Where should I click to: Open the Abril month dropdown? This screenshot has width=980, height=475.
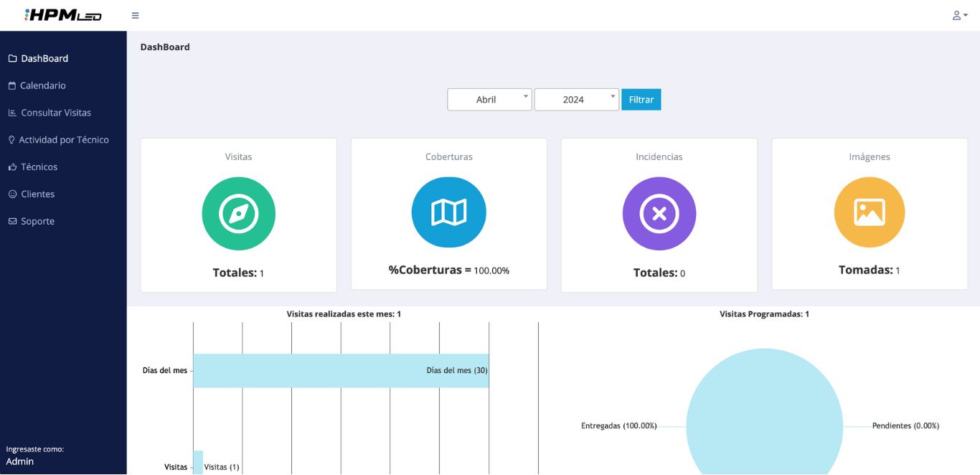click(x=489, y=100)
